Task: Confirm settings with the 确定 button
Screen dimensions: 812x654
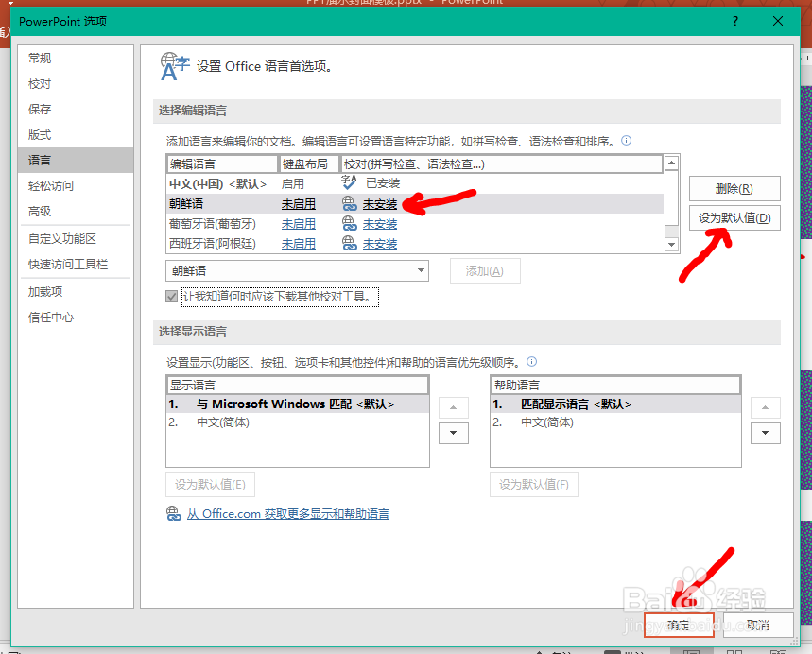Action: pyautogui.click(x=679, y=626)
